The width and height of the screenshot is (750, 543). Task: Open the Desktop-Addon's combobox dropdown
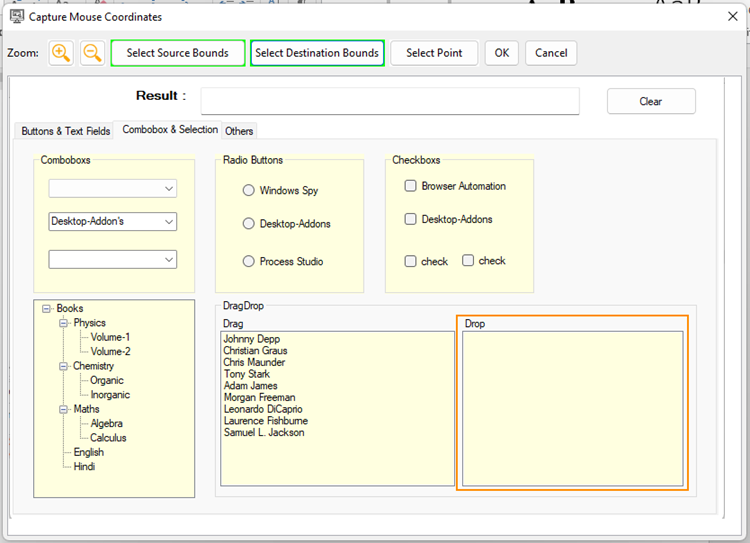tap(168, 222)
